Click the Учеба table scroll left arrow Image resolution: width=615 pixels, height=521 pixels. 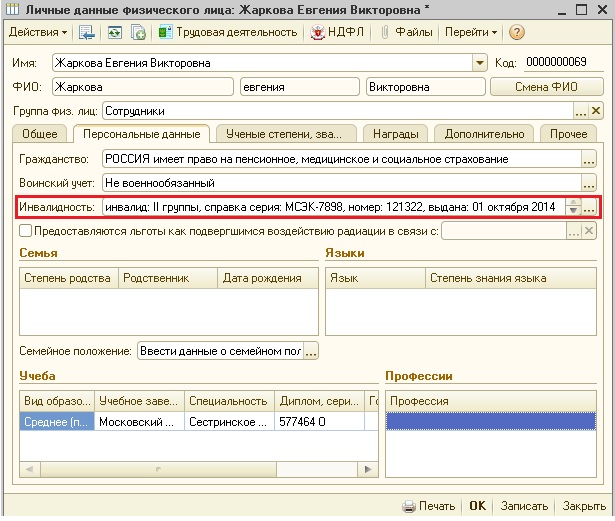[29, 469]
